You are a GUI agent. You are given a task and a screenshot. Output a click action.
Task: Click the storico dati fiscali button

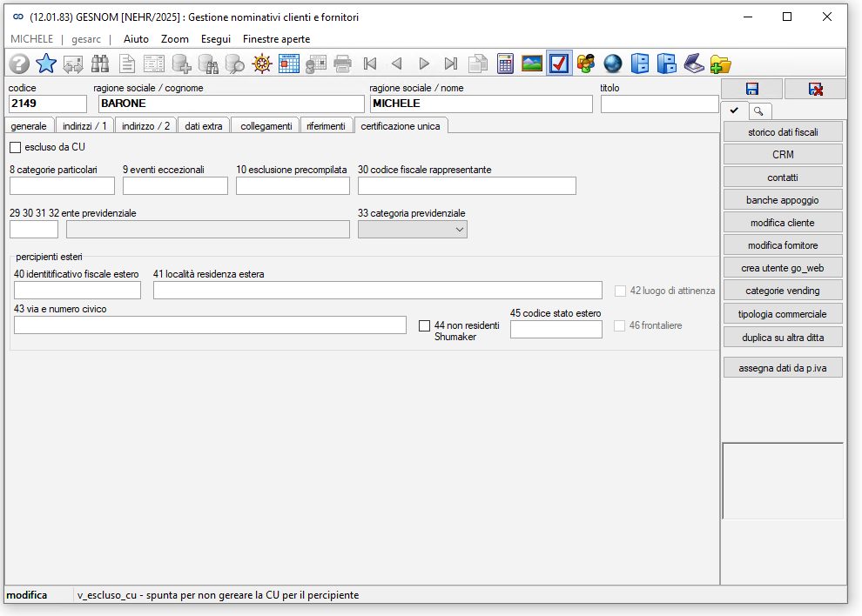[x=783, y=132]
